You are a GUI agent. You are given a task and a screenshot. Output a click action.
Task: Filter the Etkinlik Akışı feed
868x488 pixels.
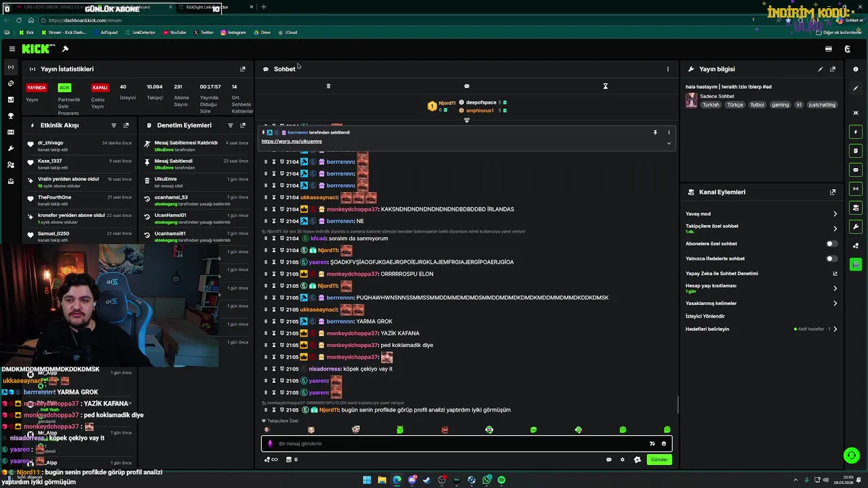(113, 125)
